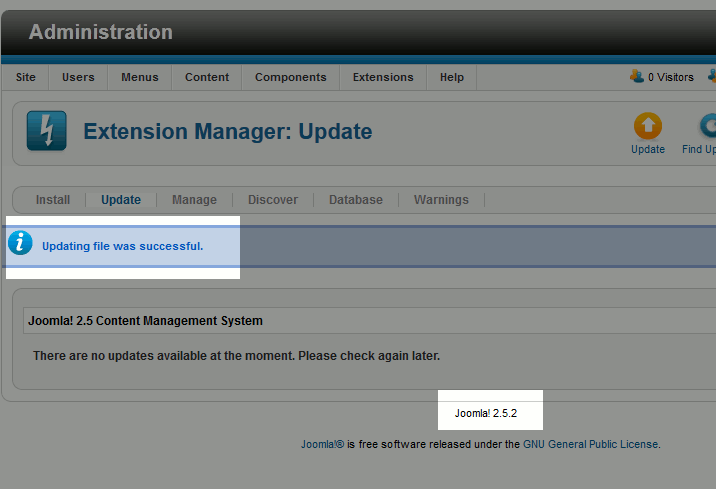Click the 0 Visitors user icon
The width and height of the screenshot is (716, 489).
point(637,76)
